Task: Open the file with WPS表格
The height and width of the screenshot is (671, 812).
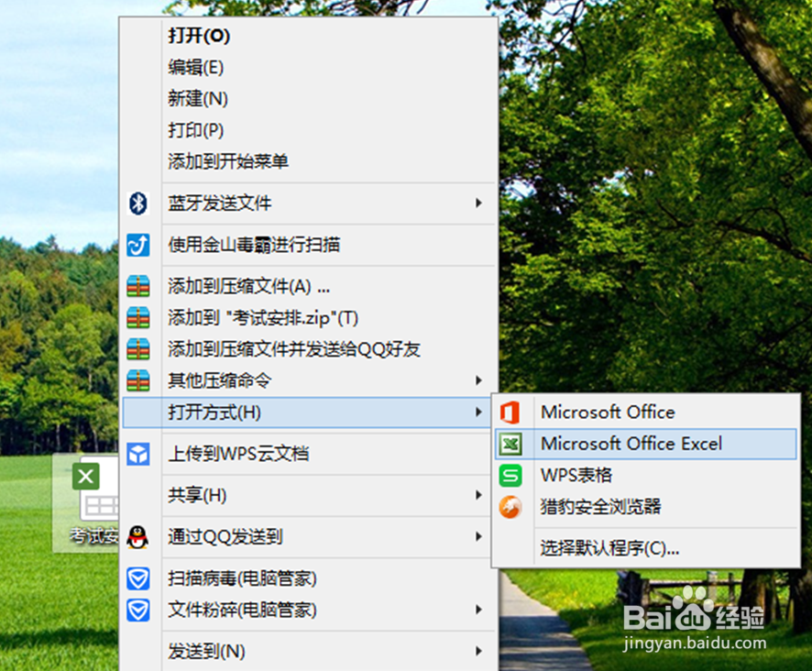Action: click(646, 475)
